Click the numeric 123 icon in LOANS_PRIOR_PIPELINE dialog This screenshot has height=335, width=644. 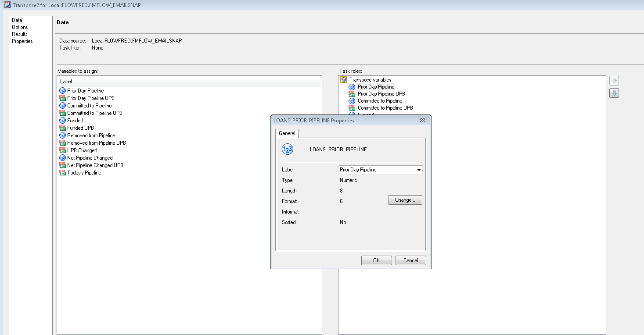point(287,149)
